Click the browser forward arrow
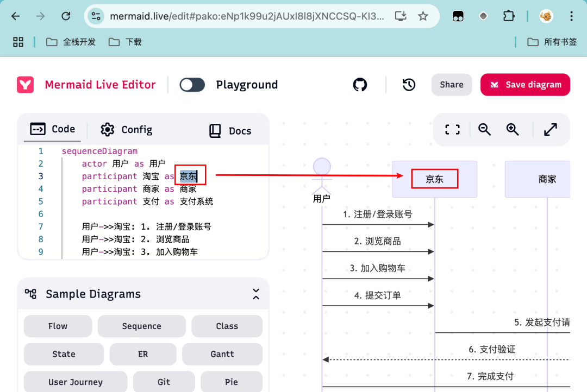 pos(40,16)
